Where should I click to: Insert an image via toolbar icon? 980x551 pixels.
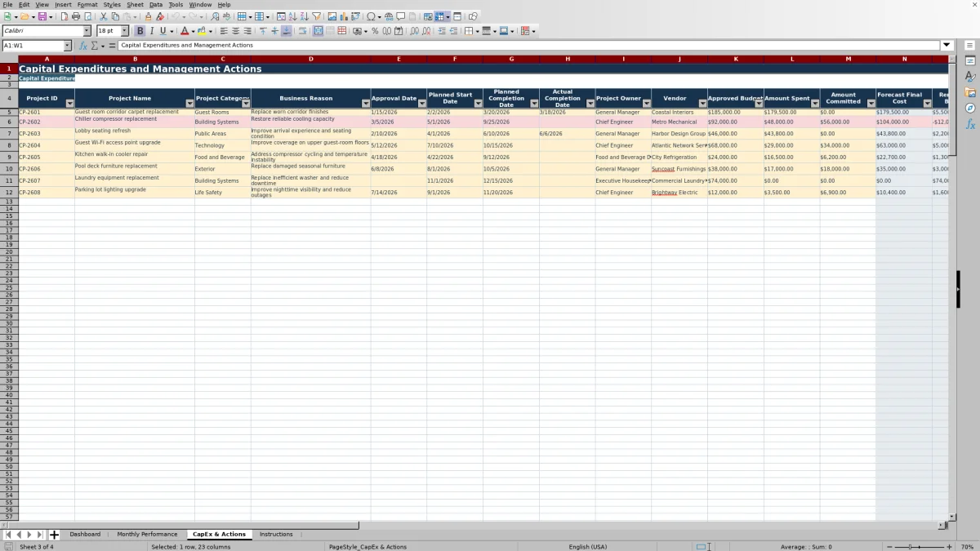click(332, 16)
